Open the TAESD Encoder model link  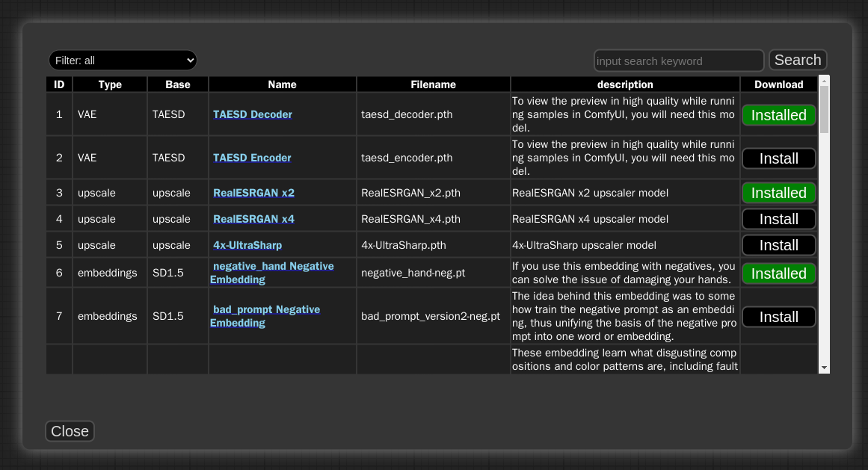251,158
